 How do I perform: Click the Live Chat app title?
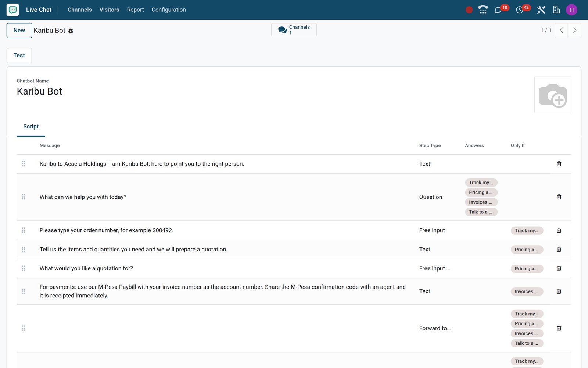click(x=39, y=10)
